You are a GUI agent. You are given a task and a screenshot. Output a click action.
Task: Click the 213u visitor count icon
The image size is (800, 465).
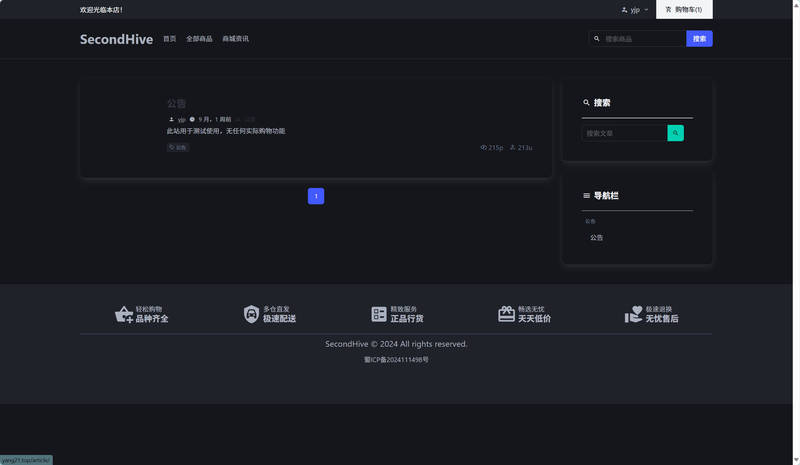(513, 148)
